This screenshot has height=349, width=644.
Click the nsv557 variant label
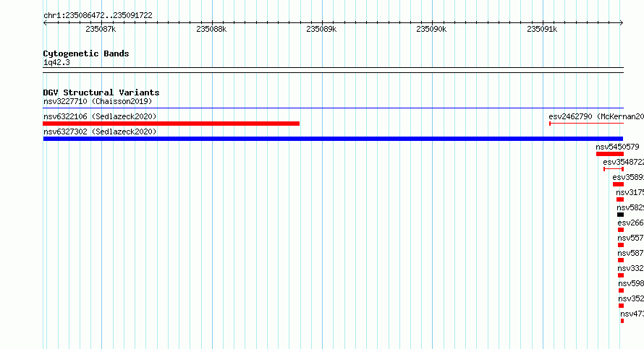tap(630, 238)
